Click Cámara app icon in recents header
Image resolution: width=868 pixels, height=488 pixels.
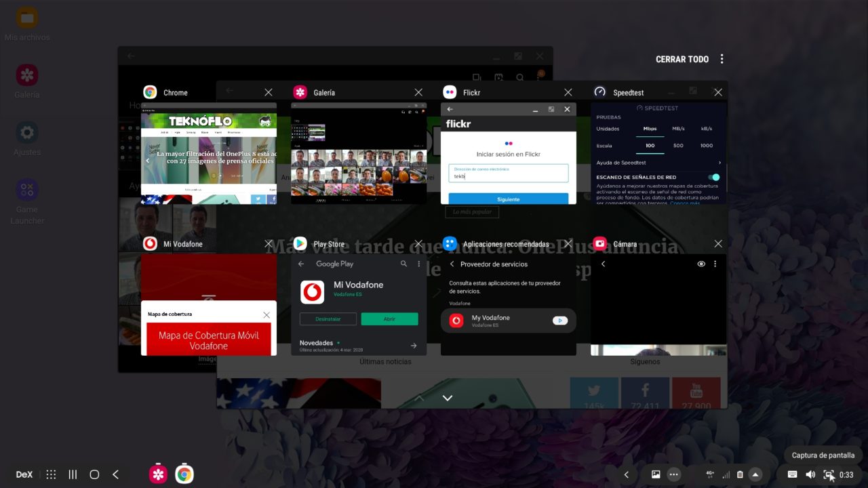click(x=599, y=244)
